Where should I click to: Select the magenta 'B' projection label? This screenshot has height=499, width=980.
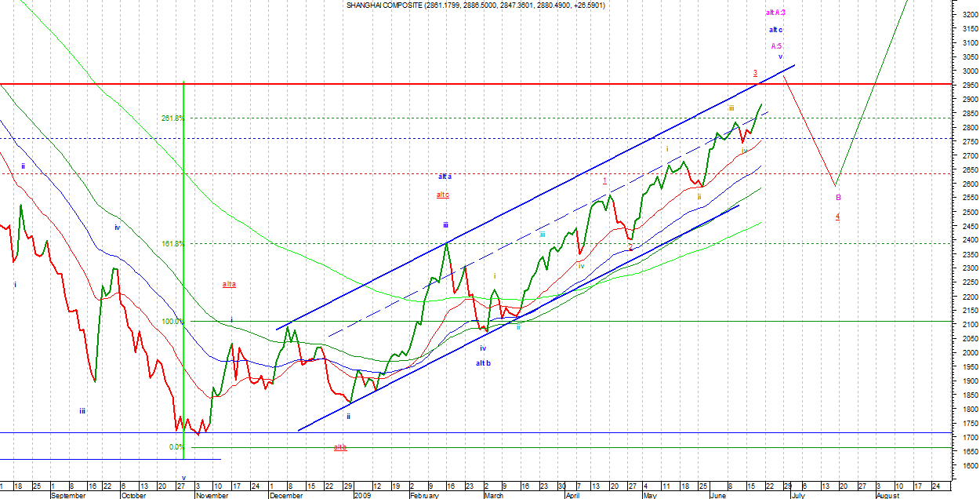[838, 198]
